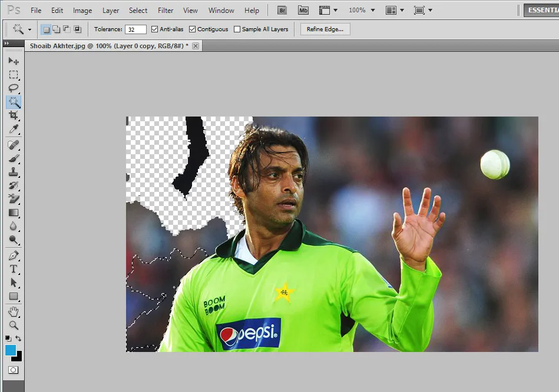Image resolution: width=559 pixels, height=392 pixels.
Task: Open the File menu
Action: 36,11
